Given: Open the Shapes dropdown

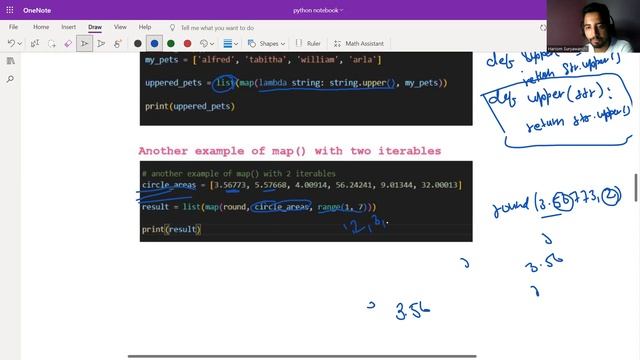Looking at the screenshot, I should click(x=266, y=43).
